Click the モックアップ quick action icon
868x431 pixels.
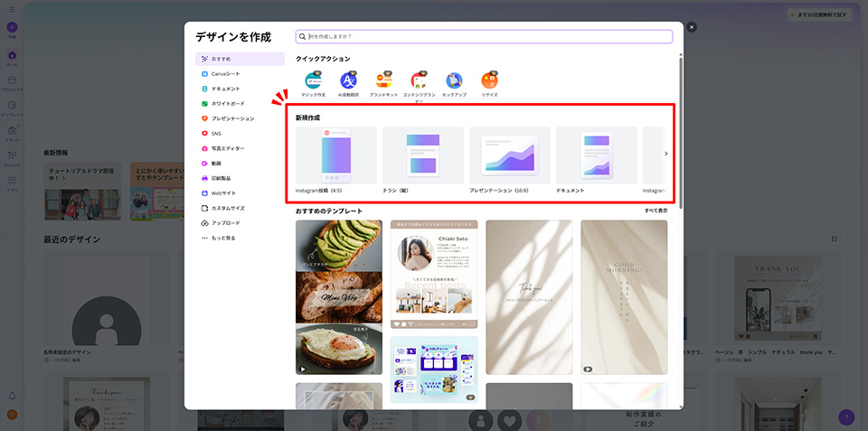[x=454, y=80]
